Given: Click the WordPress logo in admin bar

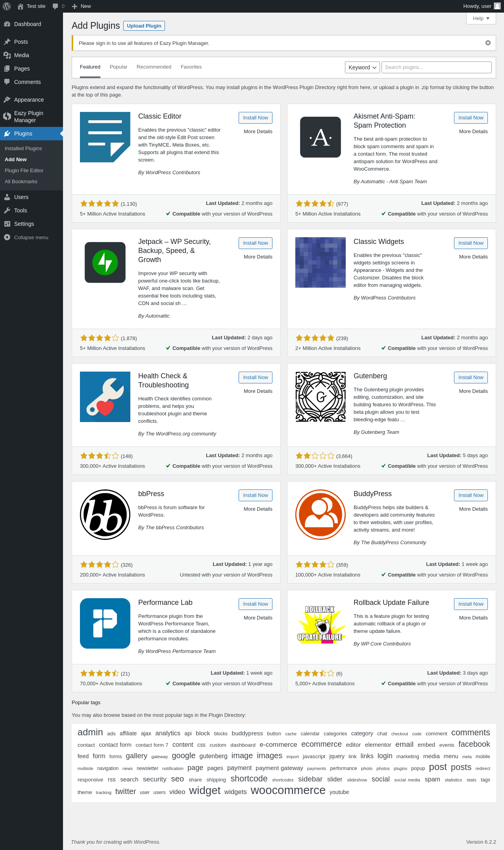Looking at the screenshot, I should click(7, 6).
